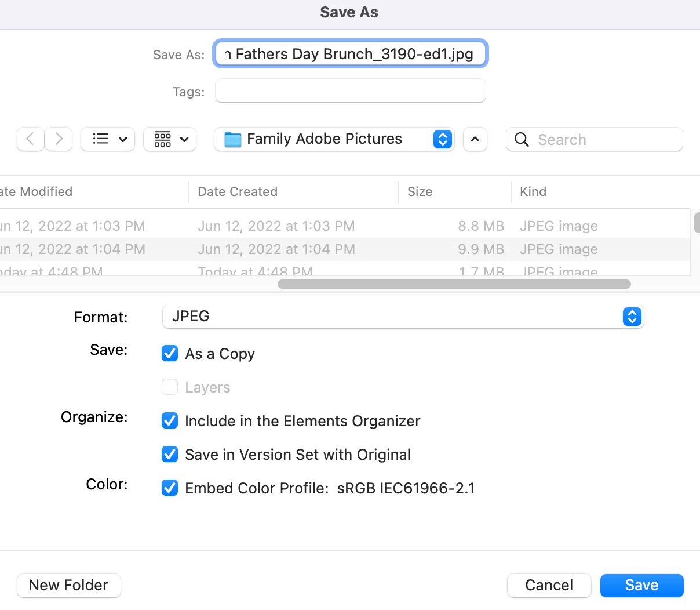700x610 pixels.
Task: Uncheck Include in the Elements Organizer
Action: click(170, 420)
